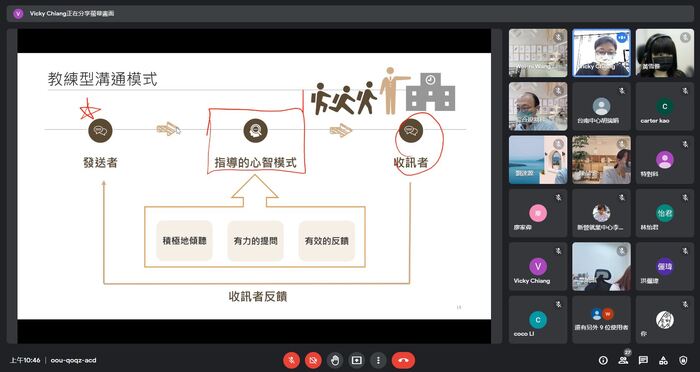Click the 積極地傾聽 box on slide
The image size is (700, 372).
pyautogui.click(x=184, y=241)
